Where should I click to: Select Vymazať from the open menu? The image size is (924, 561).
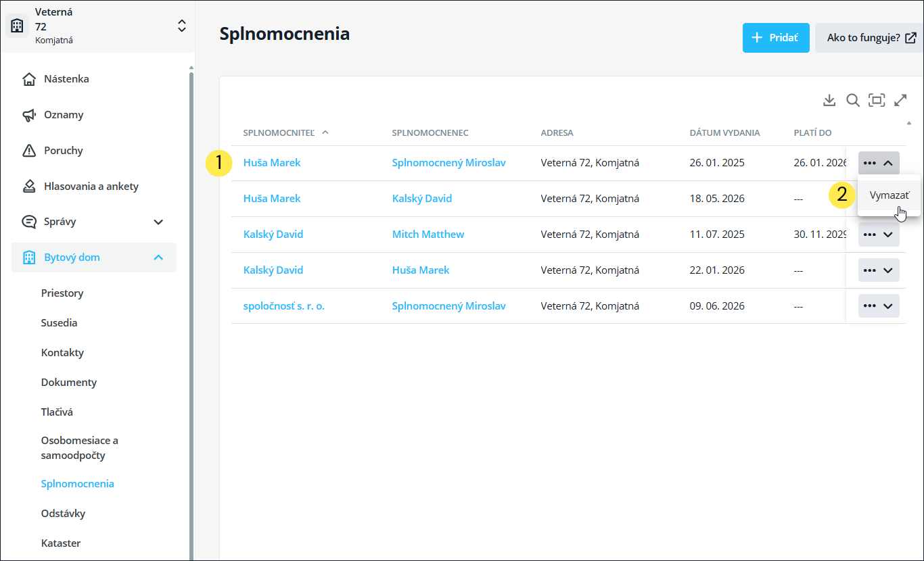click(x=889, y=195)
